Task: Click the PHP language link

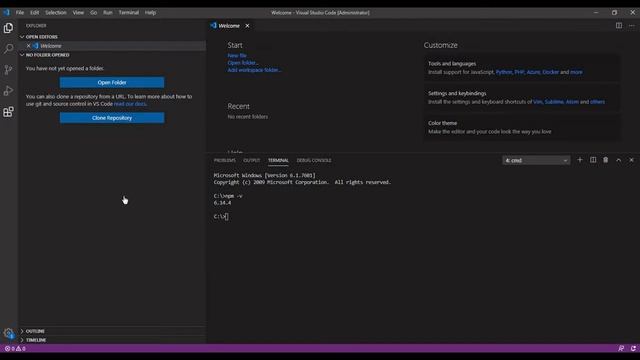Action: pos(519,72)
